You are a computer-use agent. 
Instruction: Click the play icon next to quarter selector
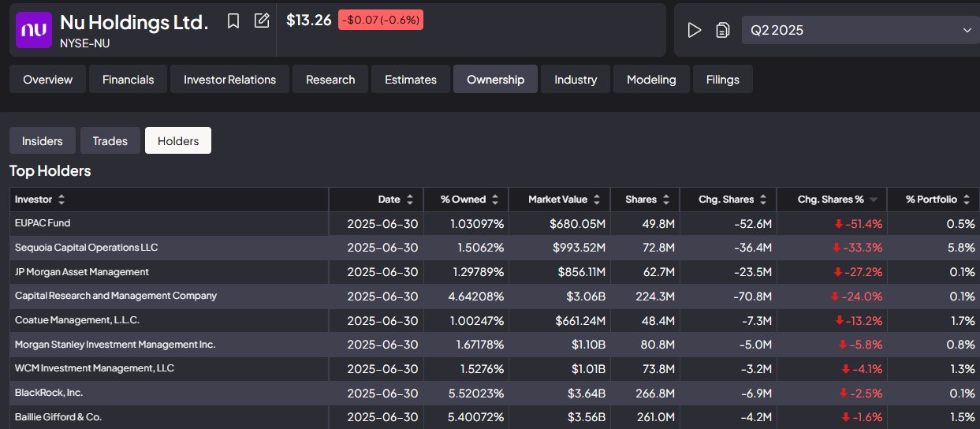pos(695,30)
